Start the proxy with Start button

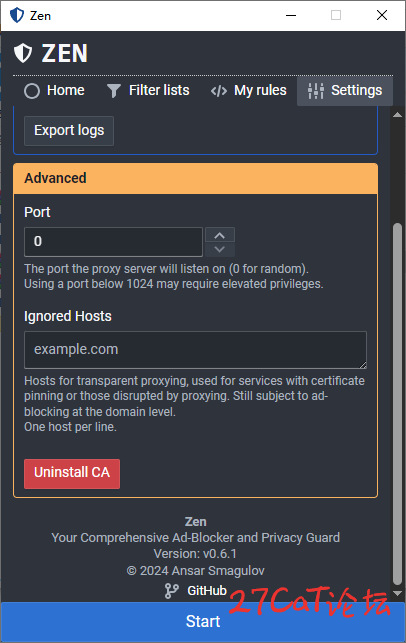click(x=203, y=622)
